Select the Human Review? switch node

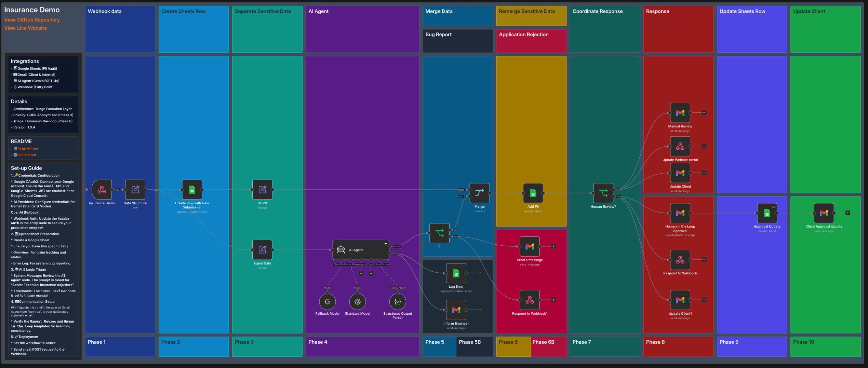(x=603, y=193)
